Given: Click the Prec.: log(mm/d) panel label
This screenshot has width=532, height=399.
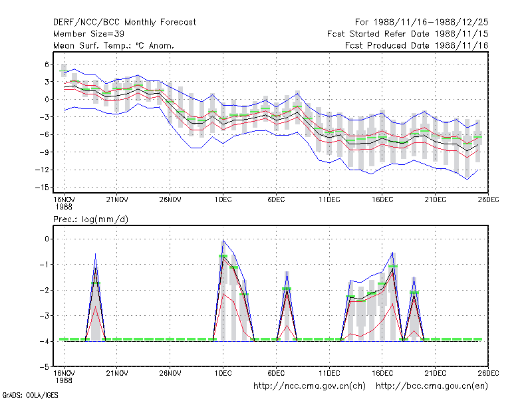Looking at the screenshot, I should [90, 219].
